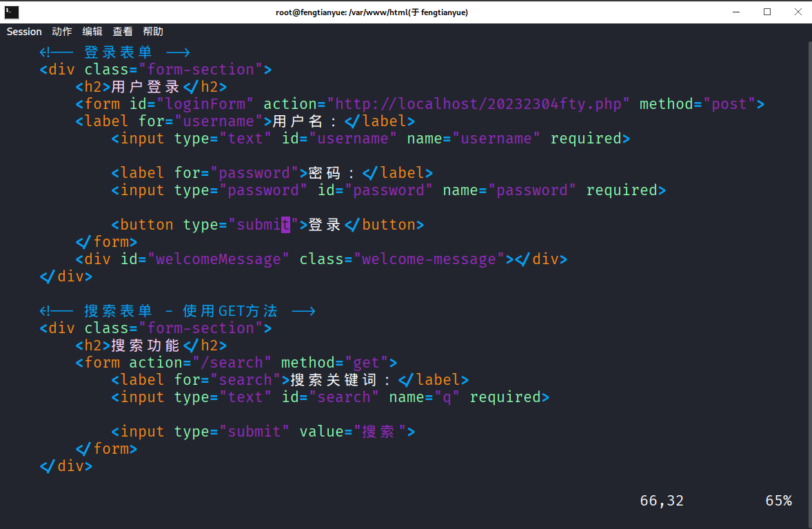Click type="text" in the username input line
Viewport: 812px width, 529px height.
click(223, 139)
